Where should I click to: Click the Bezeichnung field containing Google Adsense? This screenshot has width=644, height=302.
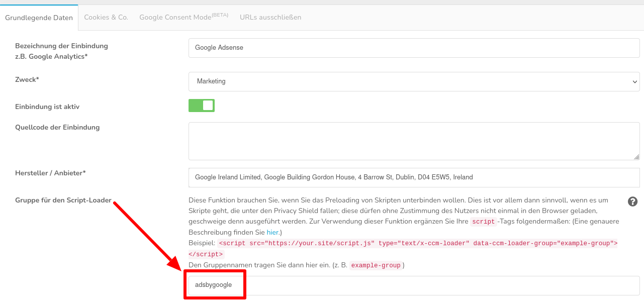pos(414,48)
